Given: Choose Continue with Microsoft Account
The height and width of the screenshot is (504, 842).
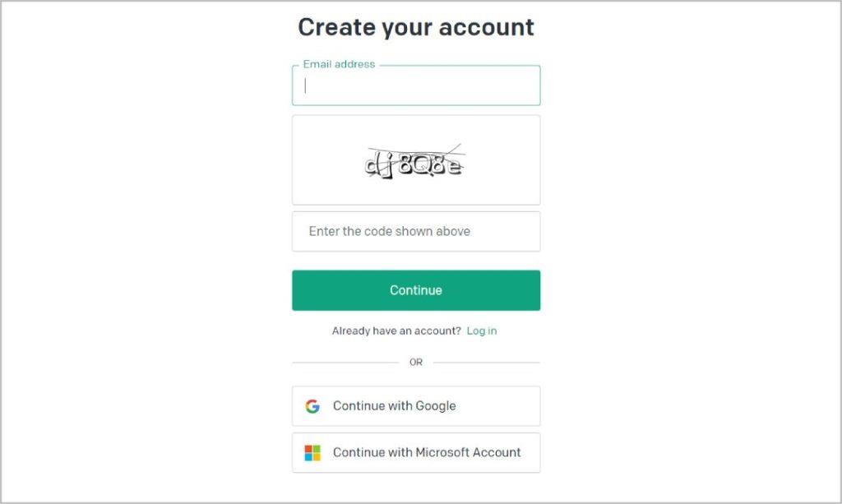Looking at the screenshot, I should (x=416, y=453).
